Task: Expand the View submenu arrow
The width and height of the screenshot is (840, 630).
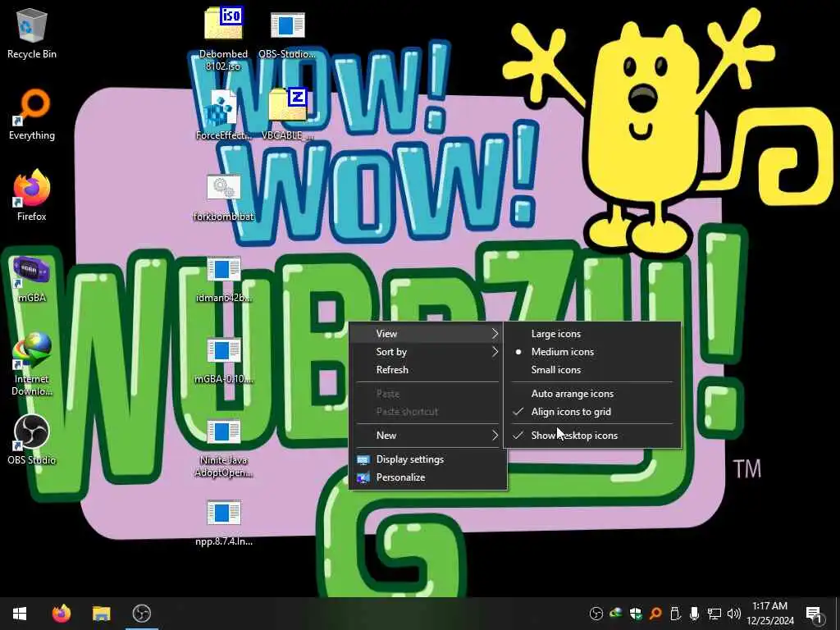Action: tap(495, 334)
